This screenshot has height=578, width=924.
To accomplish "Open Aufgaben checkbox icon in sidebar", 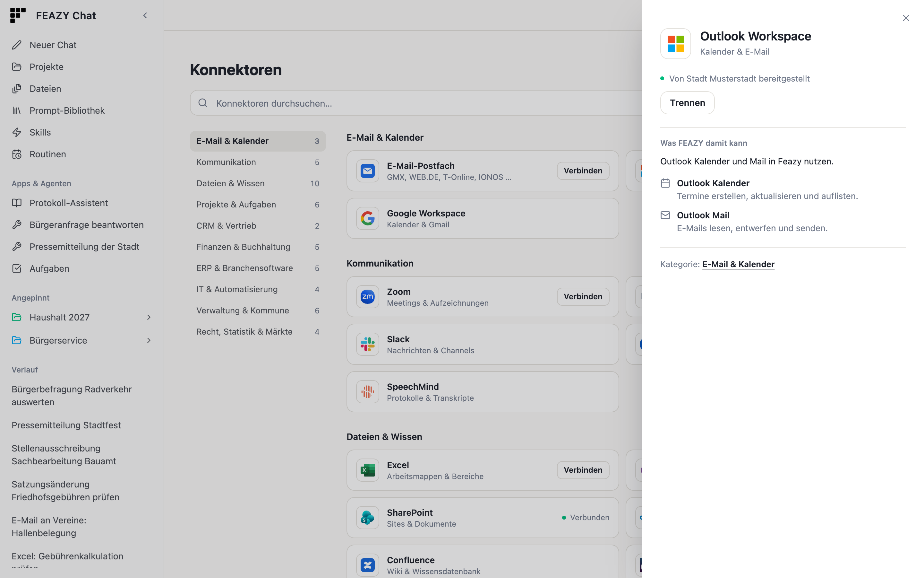I will (16, 268).
